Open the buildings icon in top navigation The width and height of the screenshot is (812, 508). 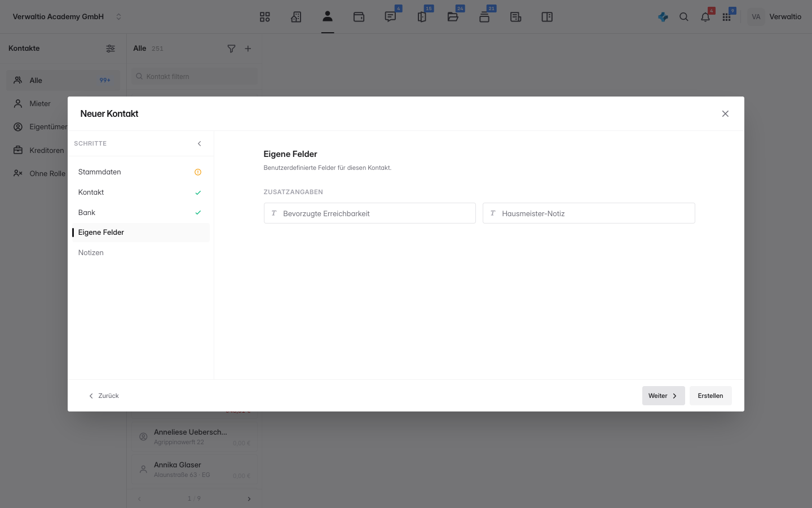pyautogui.click(x=296, y=17)
